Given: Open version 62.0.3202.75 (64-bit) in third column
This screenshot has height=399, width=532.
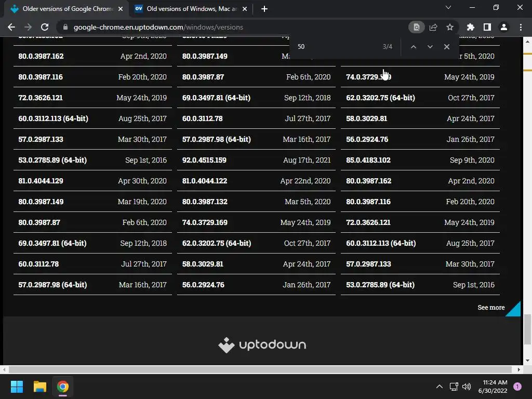Looking at the screenshot, I should click(x=420, y=98).
